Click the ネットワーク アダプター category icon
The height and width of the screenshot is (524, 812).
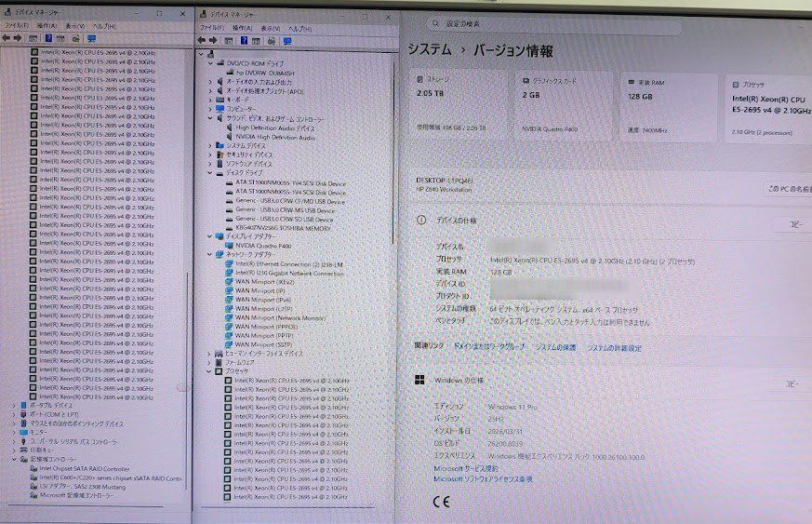[x=220, y=254]
